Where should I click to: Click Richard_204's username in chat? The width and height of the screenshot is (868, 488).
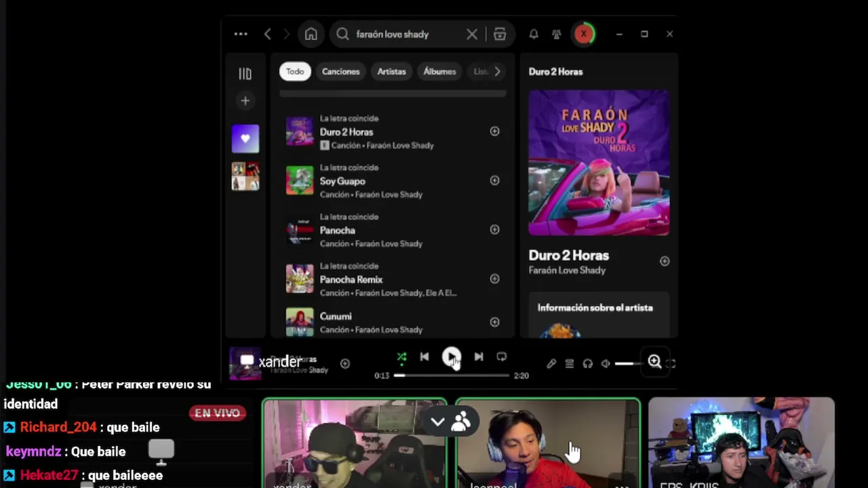(58, 428)
